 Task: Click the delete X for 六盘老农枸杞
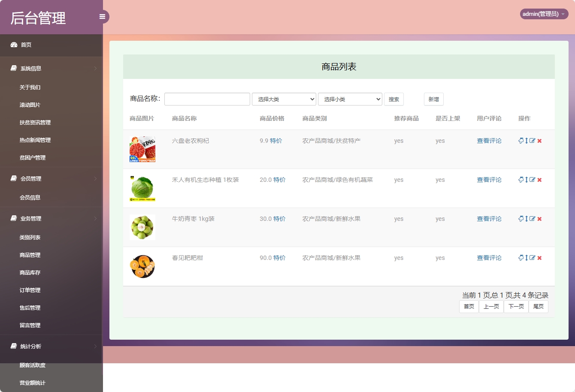(539, 140)
